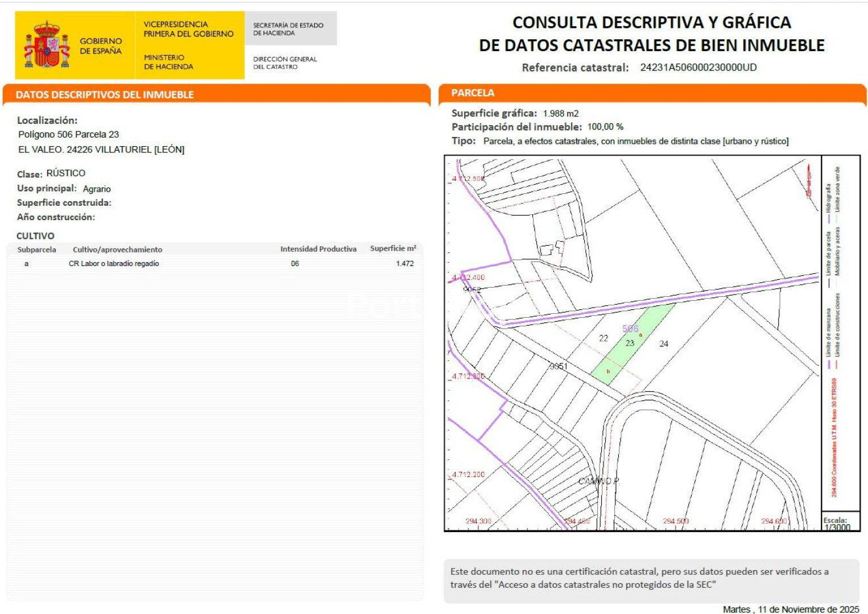Viewport: 868px width, 614px height.
Task: Click the small building outlines on map
Action: tap(552, 248)
